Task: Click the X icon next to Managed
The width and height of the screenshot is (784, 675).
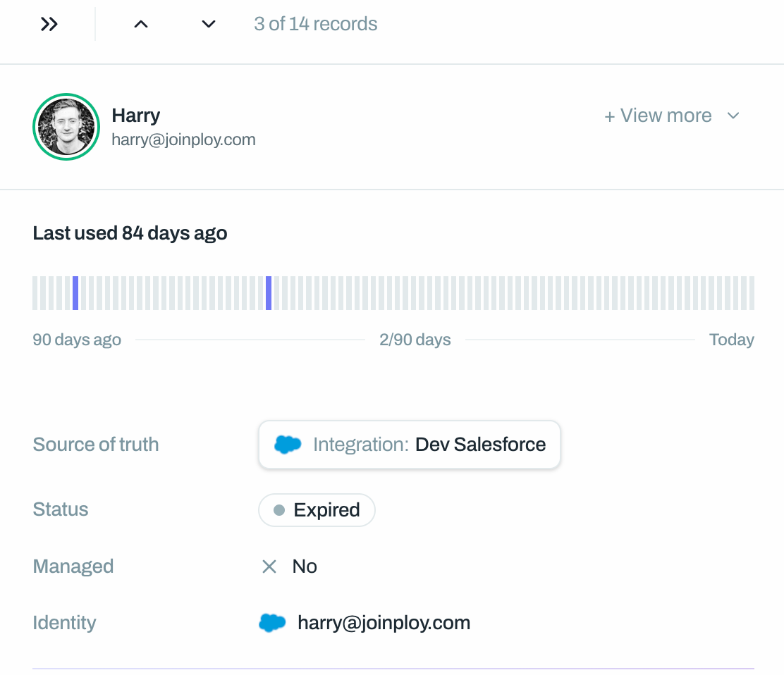Action: [x=269, y=566]
